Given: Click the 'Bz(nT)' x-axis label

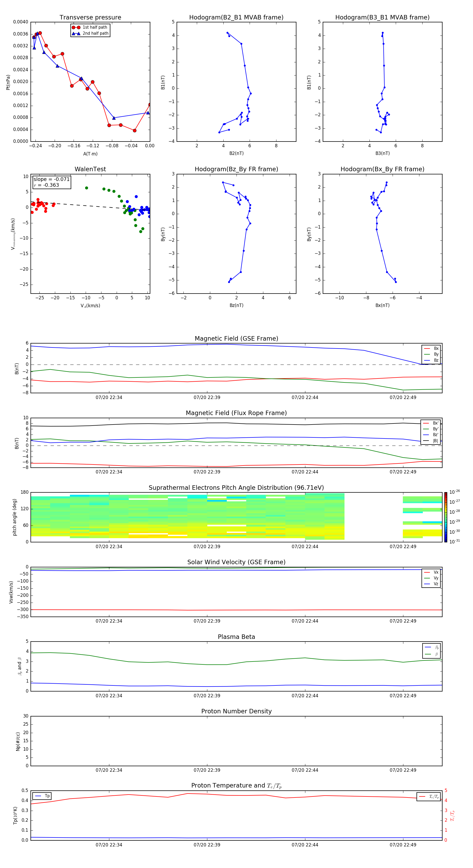Looking at the screenshot, I should coord(236,305).
